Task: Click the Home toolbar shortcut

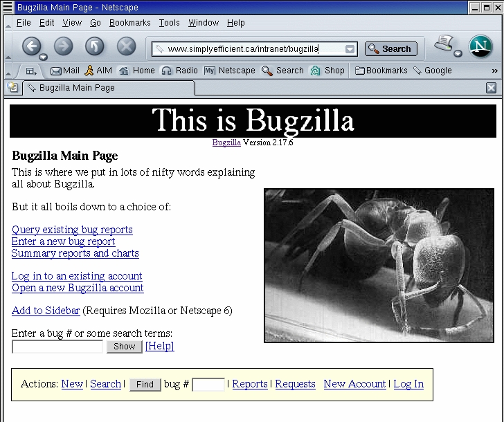Action: point(137,71)
